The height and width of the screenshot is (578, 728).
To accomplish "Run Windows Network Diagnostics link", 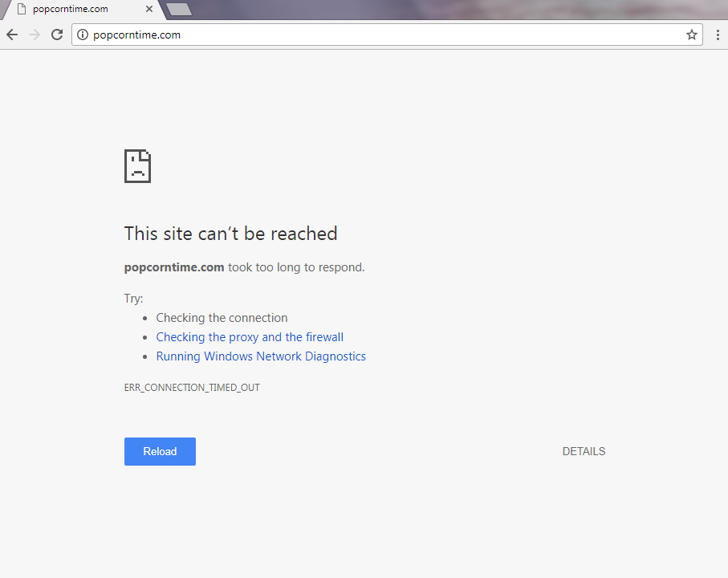I will pyautogui.click(x=261, y=356).
